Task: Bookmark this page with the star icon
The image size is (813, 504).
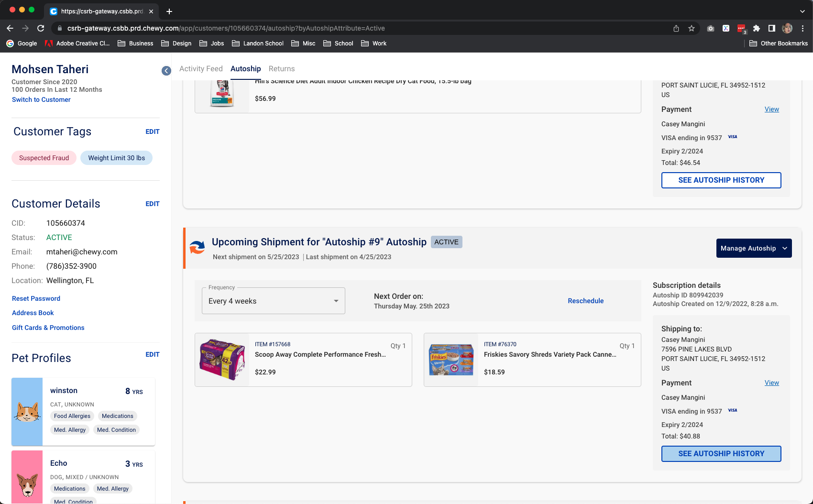Action: coord(692,28)
